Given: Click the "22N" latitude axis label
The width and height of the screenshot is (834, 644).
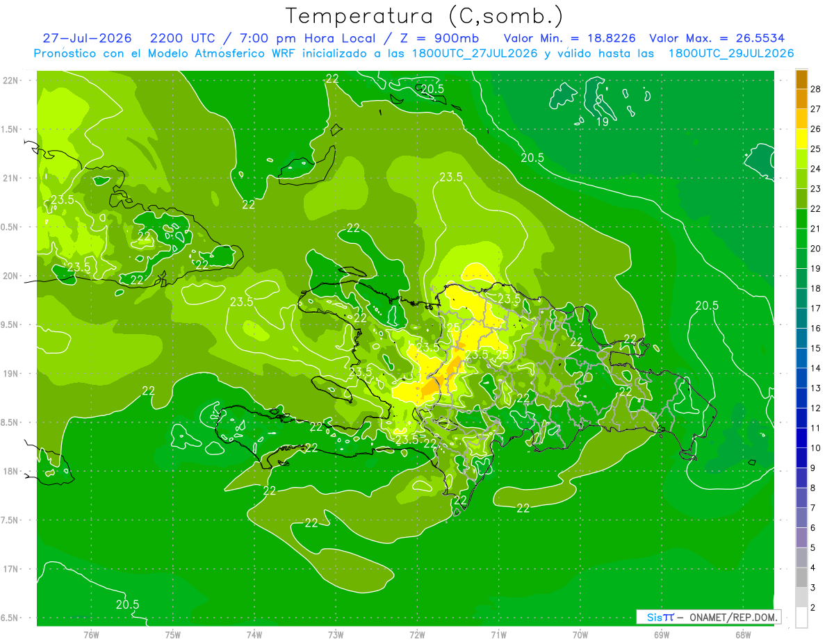Looking at the screenshot, I should 10,80.
